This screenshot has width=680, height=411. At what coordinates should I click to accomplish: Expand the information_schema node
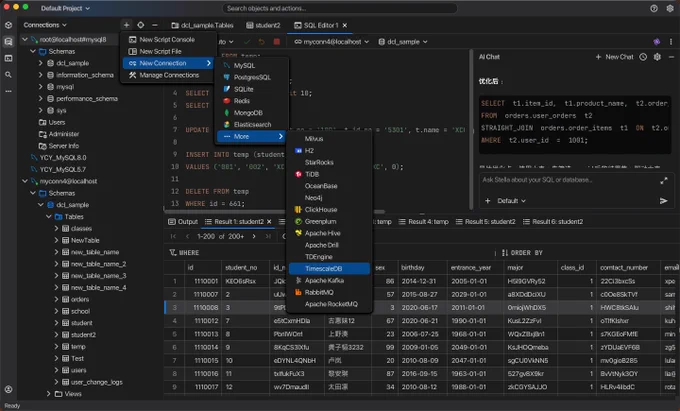click(41, 75)
